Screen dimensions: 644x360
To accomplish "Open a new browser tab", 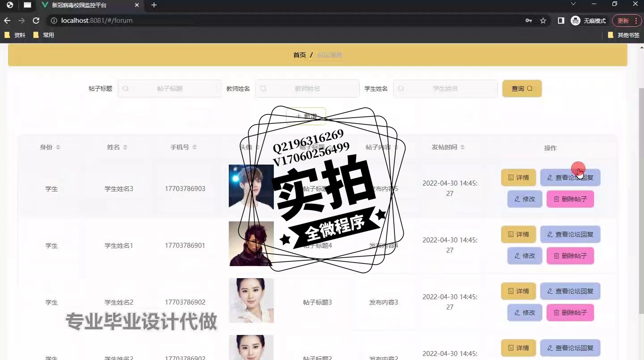I will [154, 5].
